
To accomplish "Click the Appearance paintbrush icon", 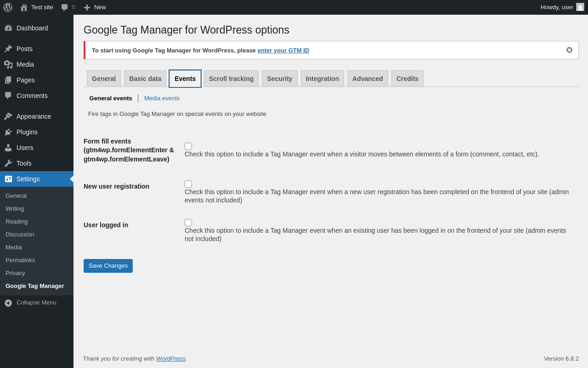I will pyautogui.click(x=8, y=116).
